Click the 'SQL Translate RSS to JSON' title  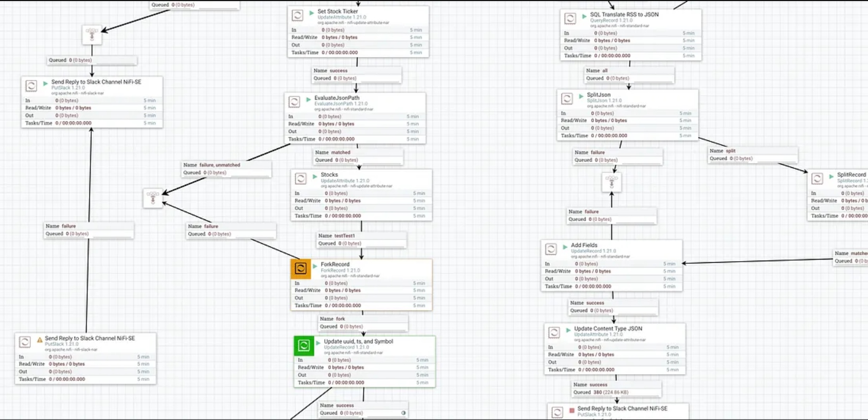click(625, 14)
